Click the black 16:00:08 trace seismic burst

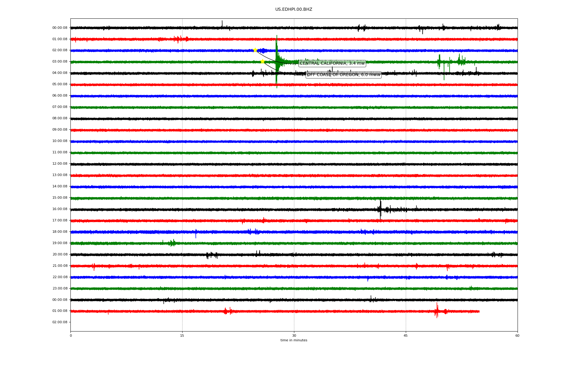point(380,209)
